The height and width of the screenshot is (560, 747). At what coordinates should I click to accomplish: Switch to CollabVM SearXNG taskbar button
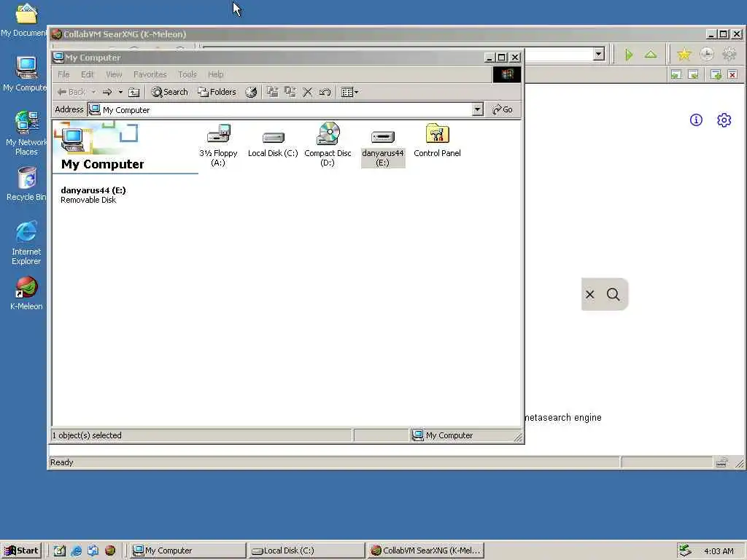(425, 551)
